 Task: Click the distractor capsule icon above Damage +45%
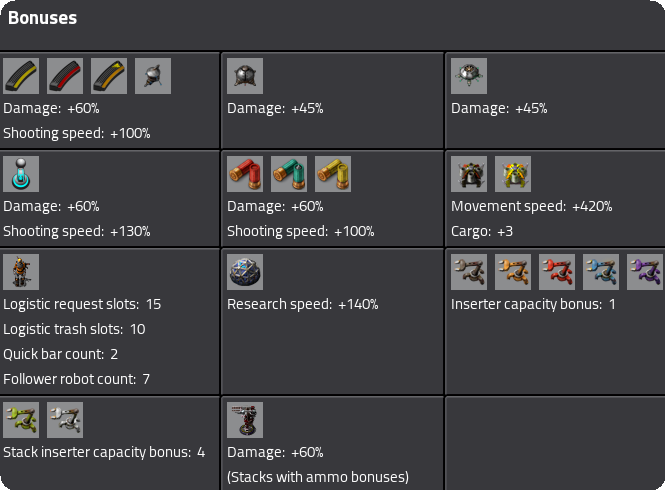245,76
